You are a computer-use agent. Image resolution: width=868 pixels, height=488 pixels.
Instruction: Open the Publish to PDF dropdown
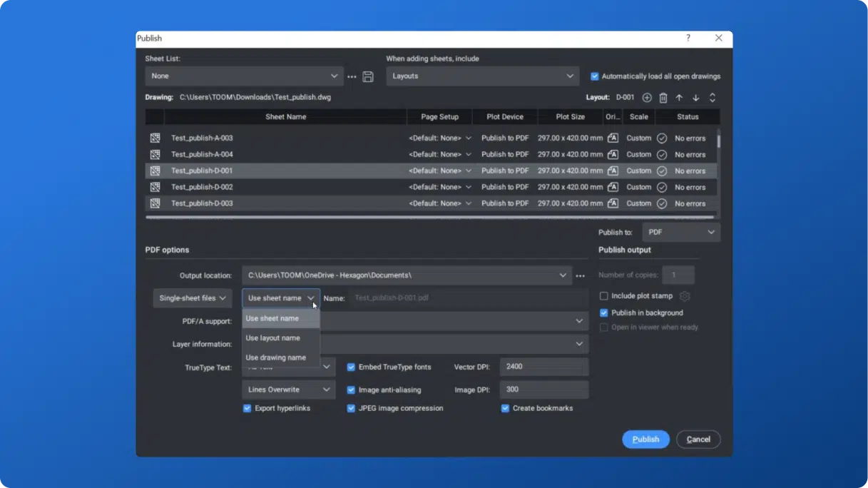coord(680,233)
